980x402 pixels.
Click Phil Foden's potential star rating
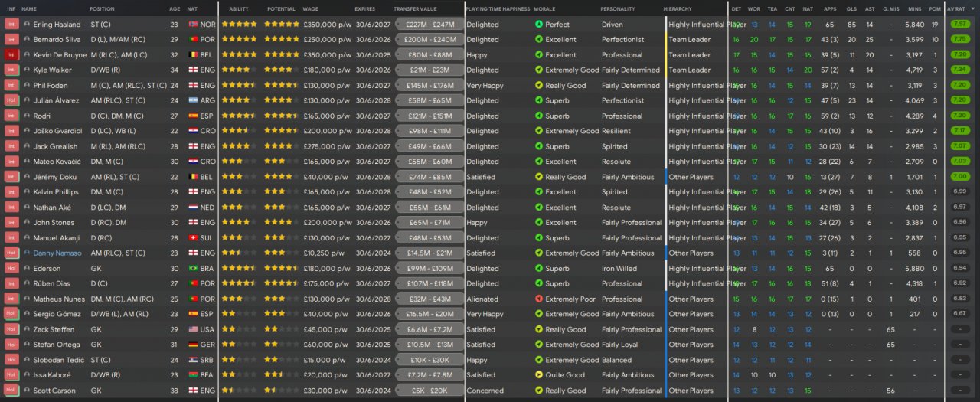281,86
